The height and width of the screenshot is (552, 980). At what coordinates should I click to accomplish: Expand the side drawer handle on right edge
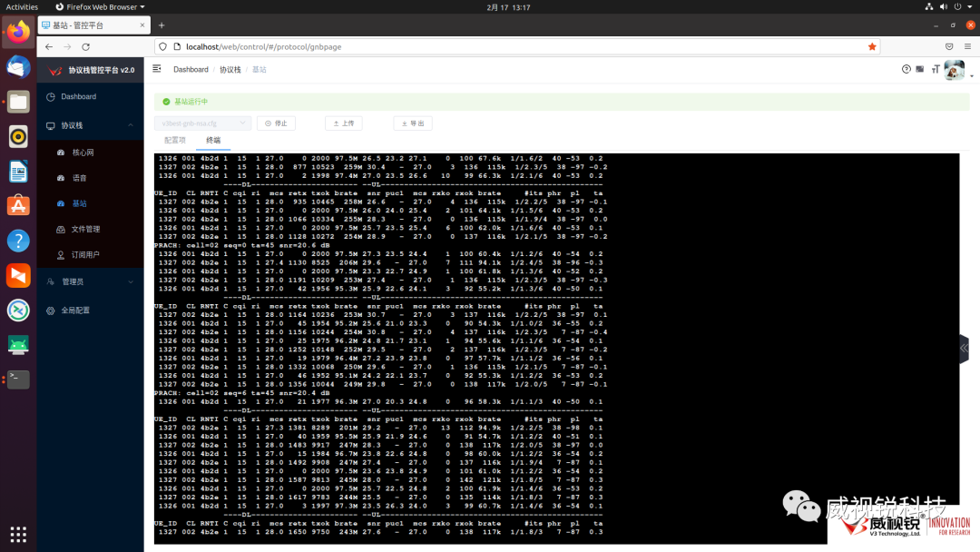pos(964,349)
